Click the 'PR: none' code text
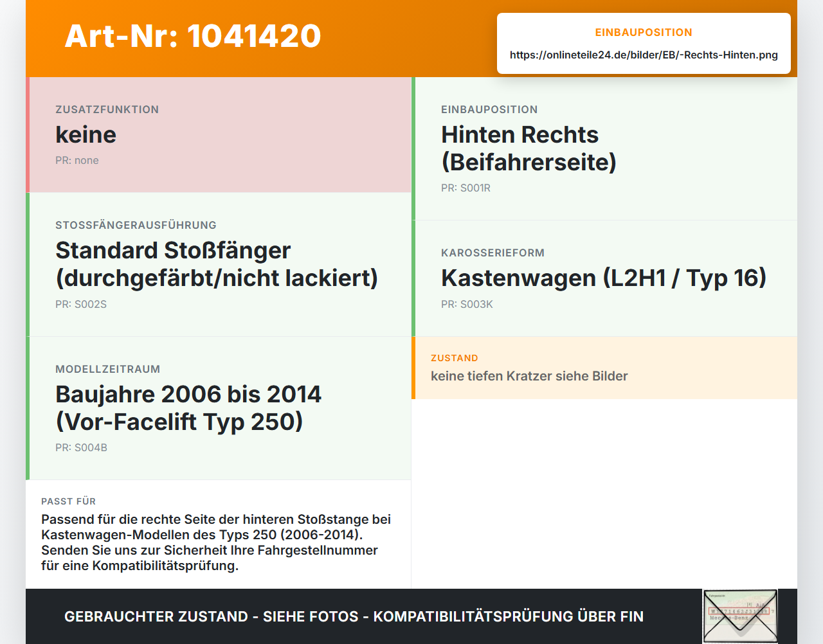This screenshot has width=823, height=644. 77,161
